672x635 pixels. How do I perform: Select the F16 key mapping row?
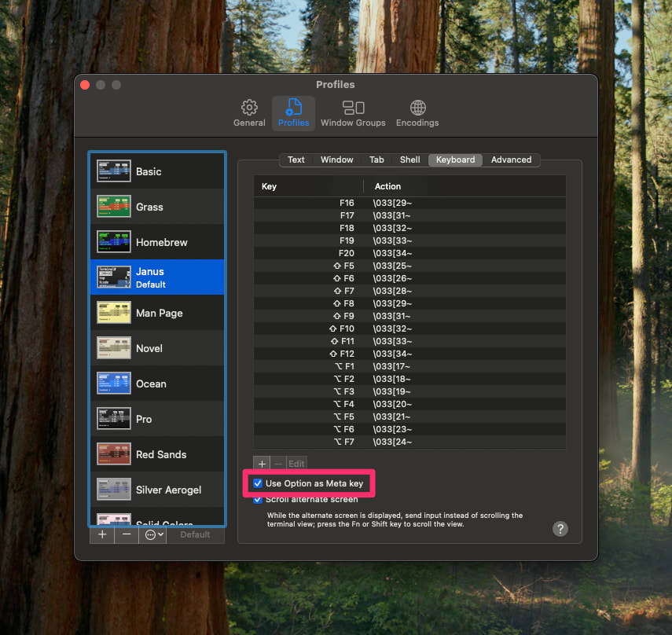tap(409, 203)
